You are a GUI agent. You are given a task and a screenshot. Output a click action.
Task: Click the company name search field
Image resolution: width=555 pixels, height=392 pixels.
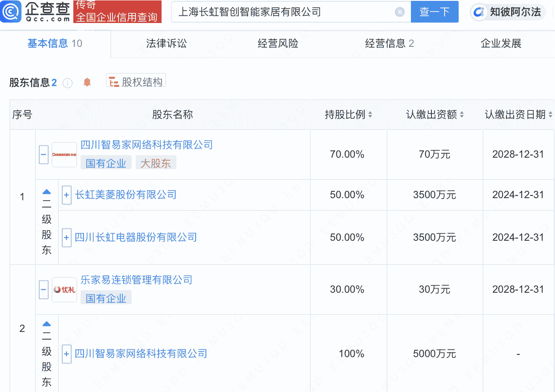(x=281, y=12)
